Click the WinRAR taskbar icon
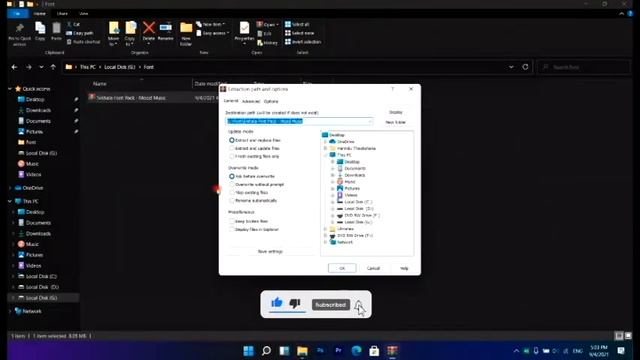 coord(392,351)
